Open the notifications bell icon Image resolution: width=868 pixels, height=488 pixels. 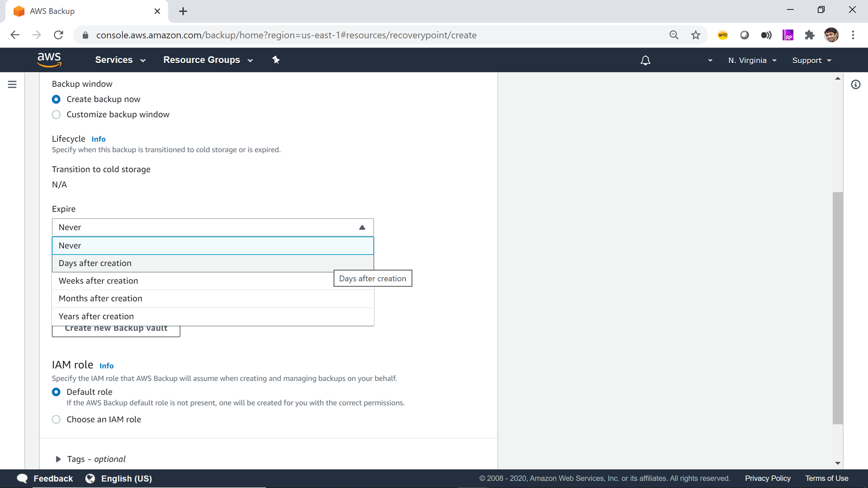pos(645,60)
